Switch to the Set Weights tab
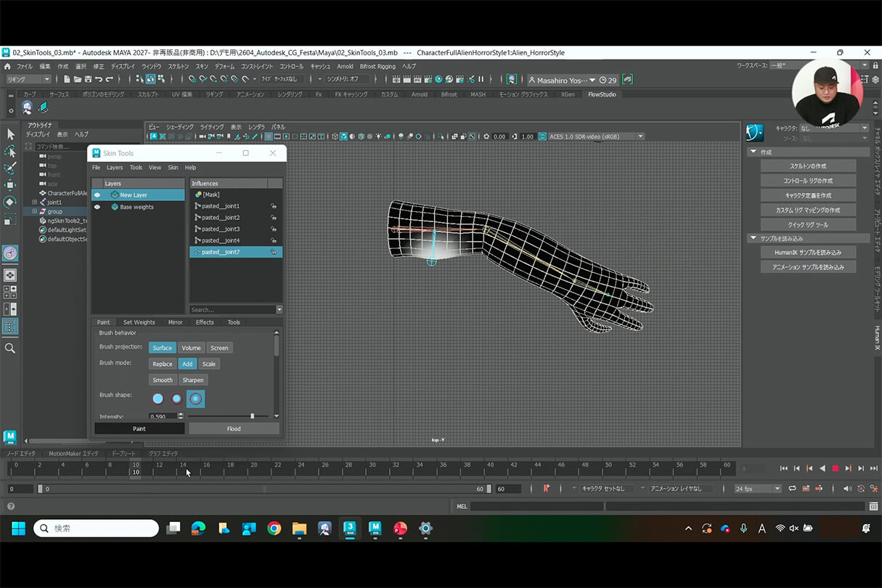 (139, 322)
